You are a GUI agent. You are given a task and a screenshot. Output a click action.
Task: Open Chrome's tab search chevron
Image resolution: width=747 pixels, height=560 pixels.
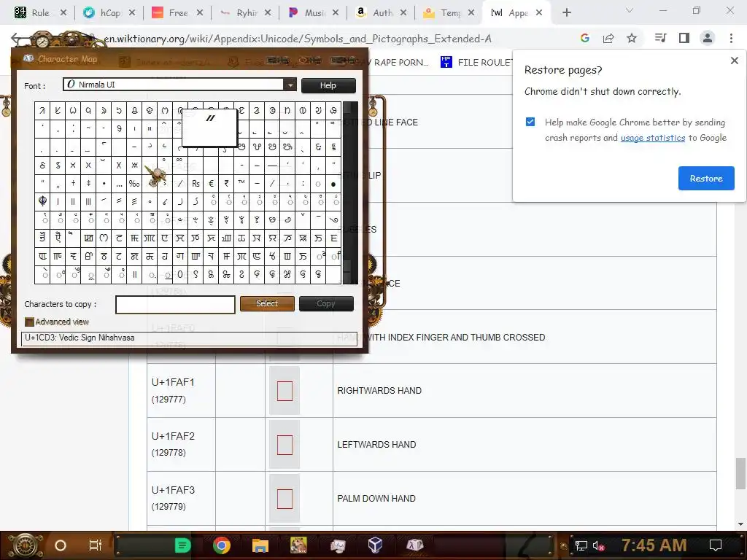click(630, 10)
